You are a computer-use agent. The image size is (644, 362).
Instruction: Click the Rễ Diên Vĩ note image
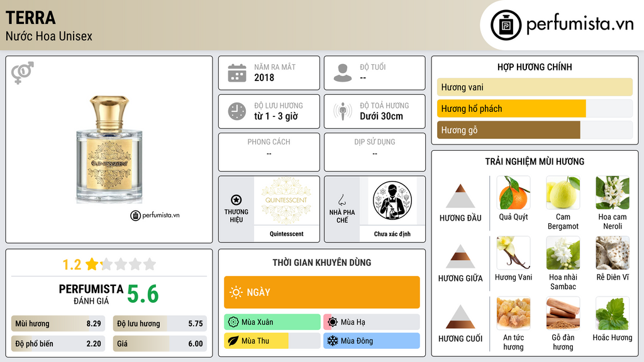coord(613,253)
